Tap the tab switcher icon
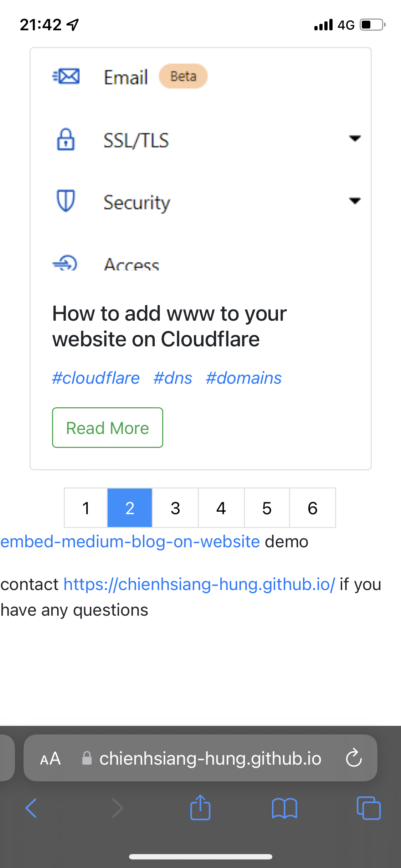This screenshot has width=401, height=868. [x=369, y=808]
